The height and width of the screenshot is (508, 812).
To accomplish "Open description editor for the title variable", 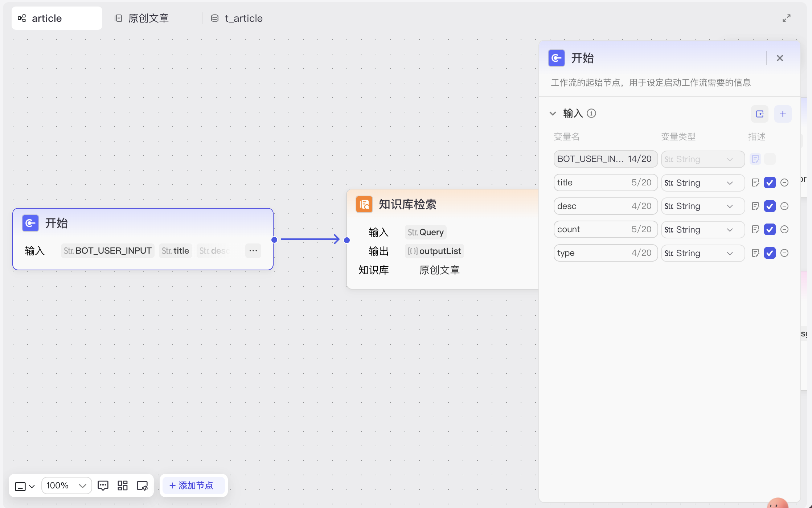I will (755, 183).
